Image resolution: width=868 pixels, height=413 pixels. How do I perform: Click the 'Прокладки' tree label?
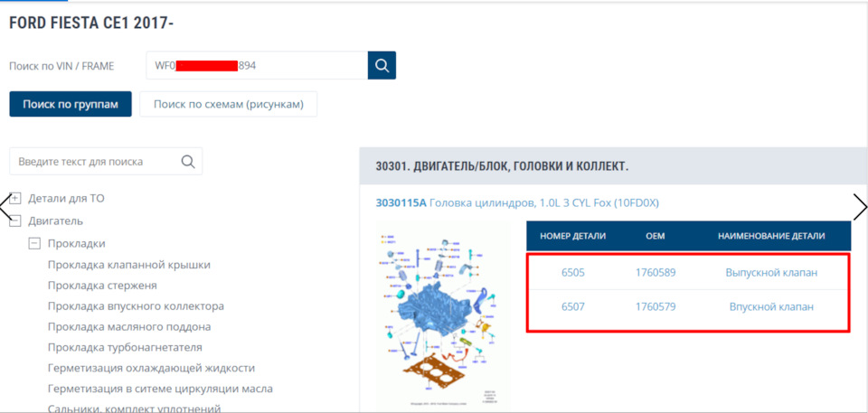point(76,244)
